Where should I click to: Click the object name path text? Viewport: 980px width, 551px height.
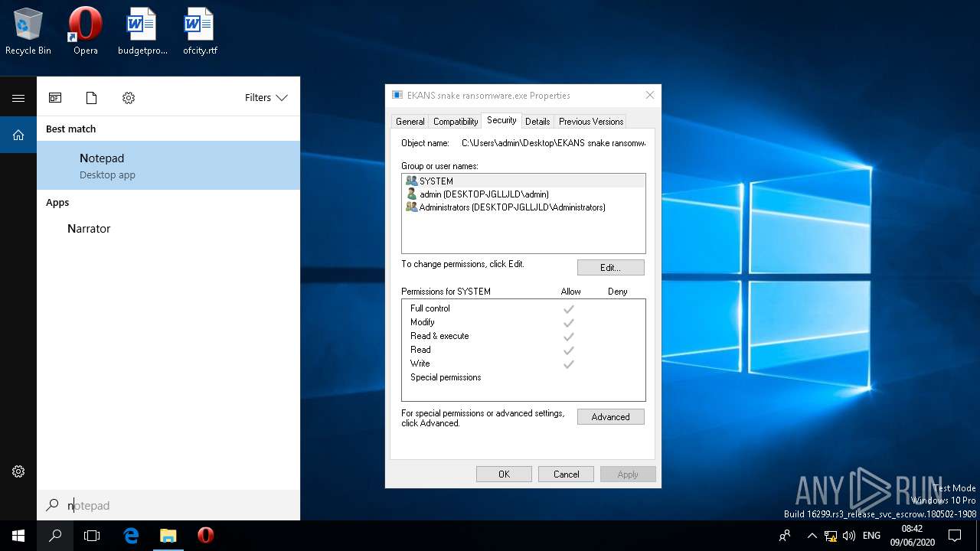pos(553,143)
